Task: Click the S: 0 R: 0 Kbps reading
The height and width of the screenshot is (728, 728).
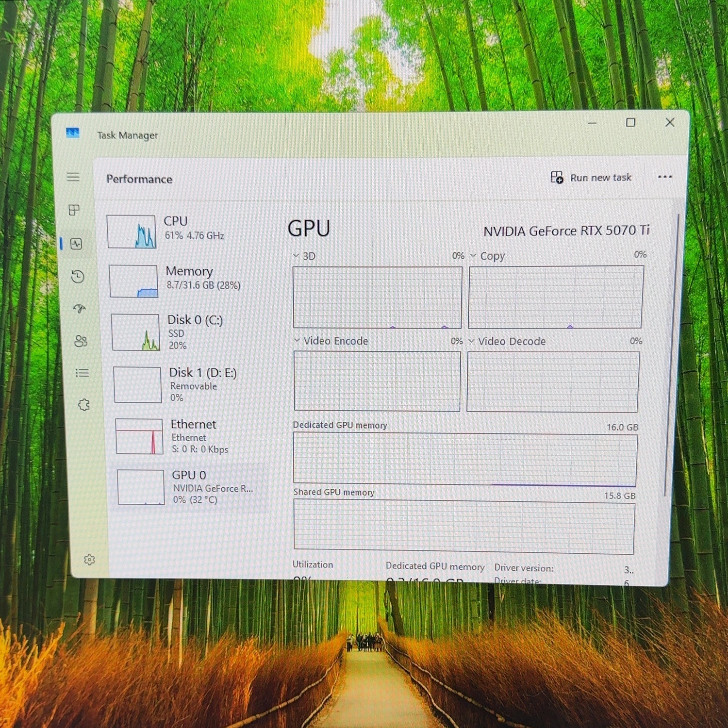Action: click(200, 449)
